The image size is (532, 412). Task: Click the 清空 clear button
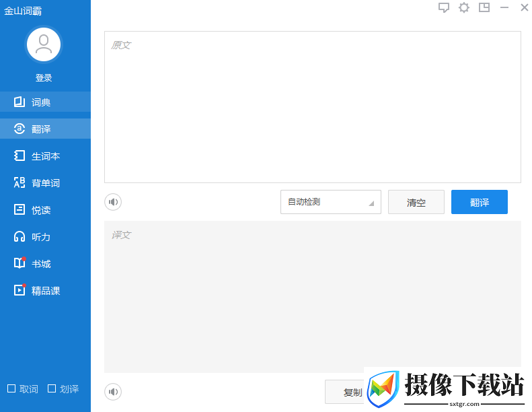pyautogui.click(x=416, y=202)
